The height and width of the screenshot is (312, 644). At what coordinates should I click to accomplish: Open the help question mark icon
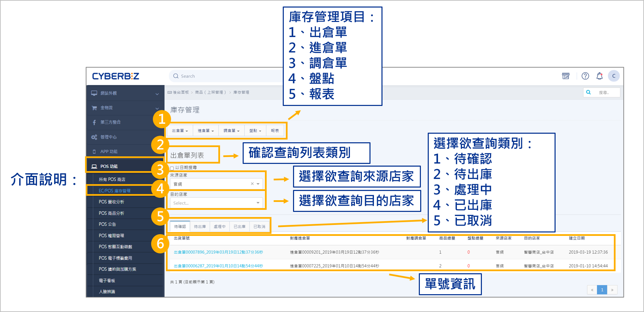585,76
